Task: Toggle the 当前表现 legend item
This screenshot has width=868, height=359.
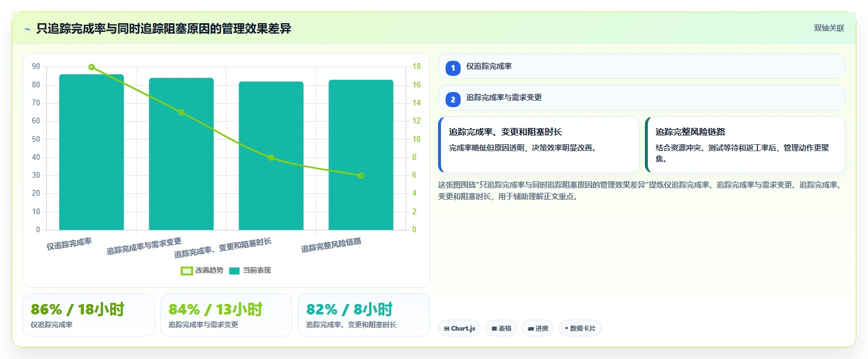Action: point(250,270)
